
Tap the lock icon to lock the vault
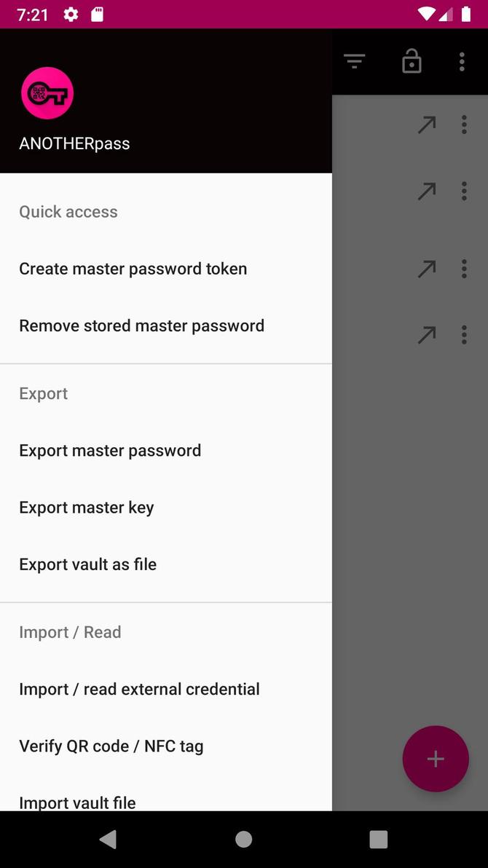tap(412, 61)
